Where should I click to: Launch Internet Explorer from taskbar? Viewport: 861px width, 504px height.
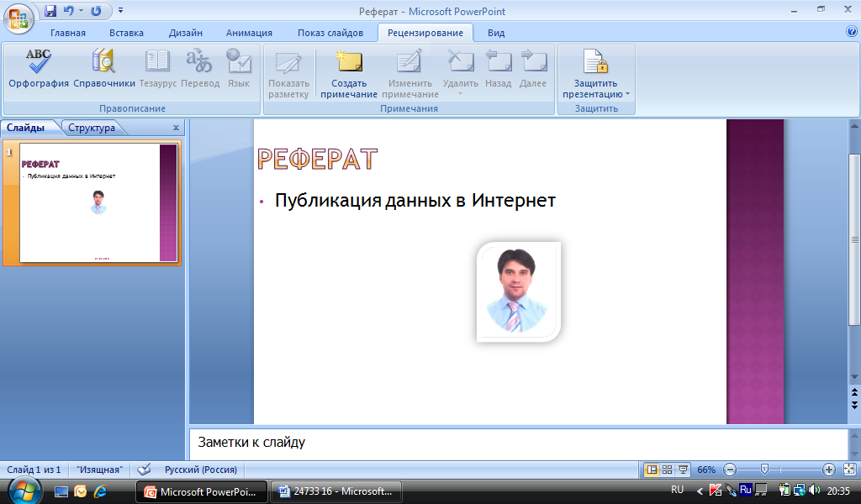(x=100, y=491)
